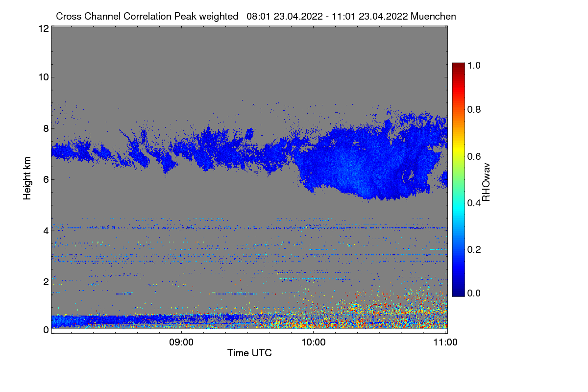
Task: Click the colorbar value '1.0'
Action: (x=475, y=65)
